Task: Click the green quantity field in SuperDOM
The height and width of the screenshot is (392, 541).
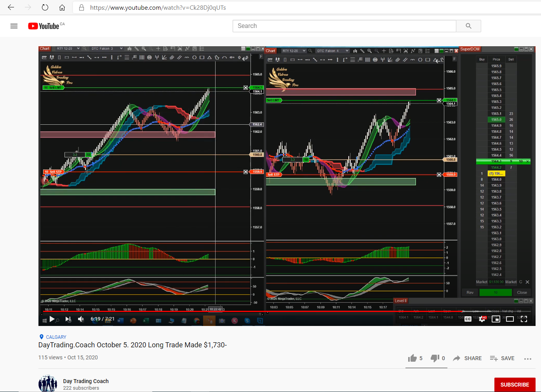Action: (x=496, y=293)
